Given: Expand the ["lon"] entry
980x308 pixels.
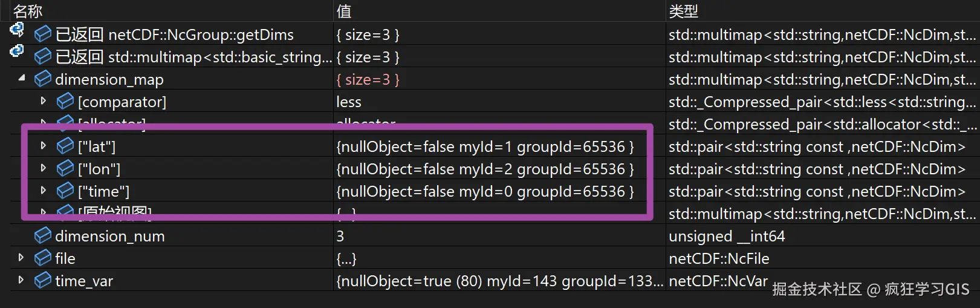Looking at the screenshot, I should coord(44,168).
